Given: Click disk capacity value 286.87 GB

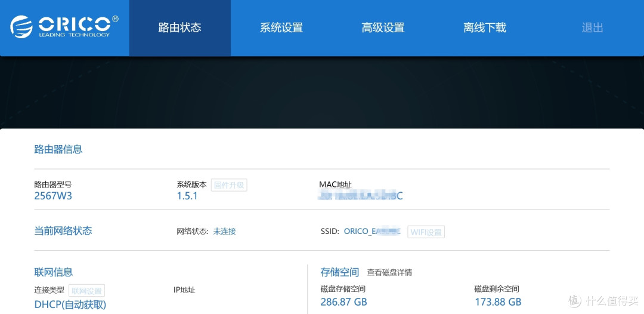Looking at the screenshot, I should coord(343,302).
